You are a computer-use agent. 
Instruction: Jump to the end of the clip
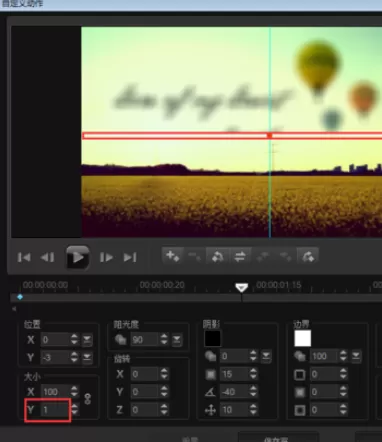(130, 257)
